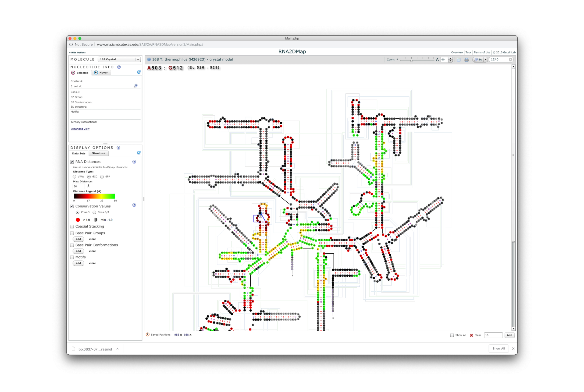Click the E. coli # lookup magnifier icon

pos(135,85)
